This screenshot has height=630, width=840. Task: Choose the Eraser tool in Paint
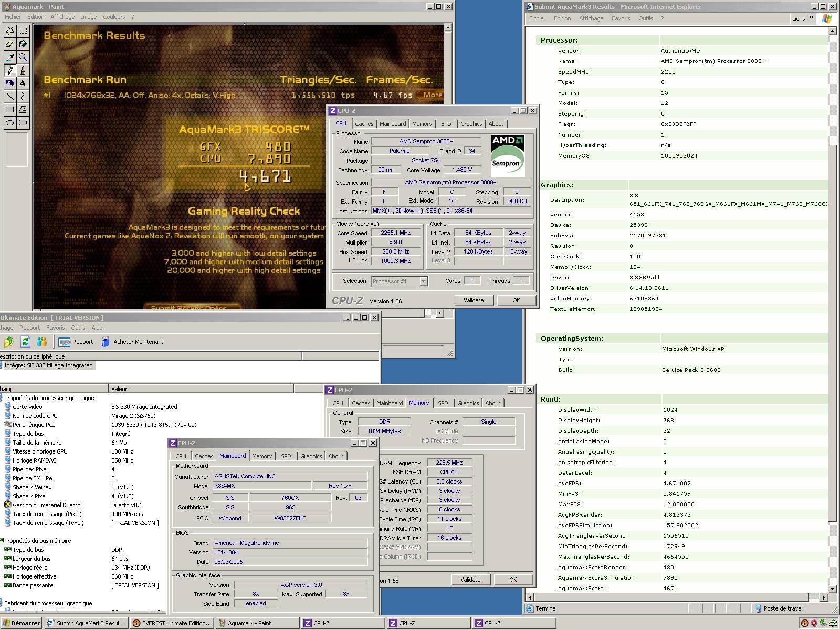point(10,44)
